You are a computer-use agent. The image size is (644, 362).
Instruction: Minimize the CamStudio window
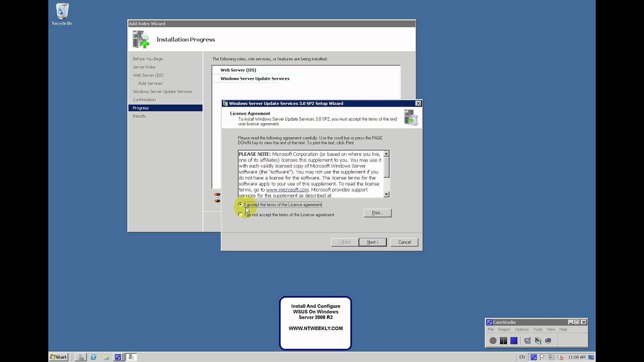[571, 322]
